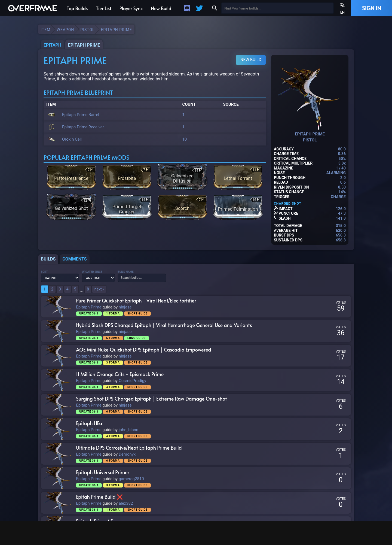Go to page 2 of builds
Viewport: 392px width, 545px height.
coord(52,289)
